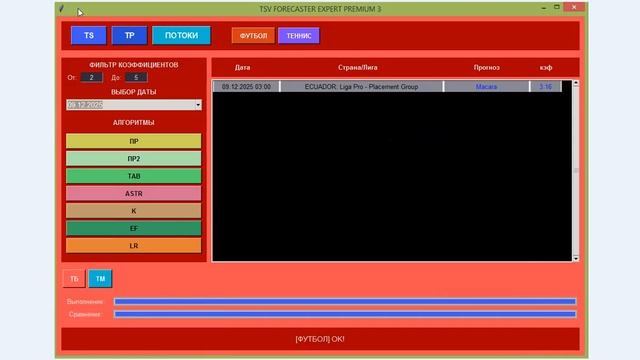Run the EF algorithm
Viewport: 640px width, 360px height.
pyautogui.click(x=133, y=229)
